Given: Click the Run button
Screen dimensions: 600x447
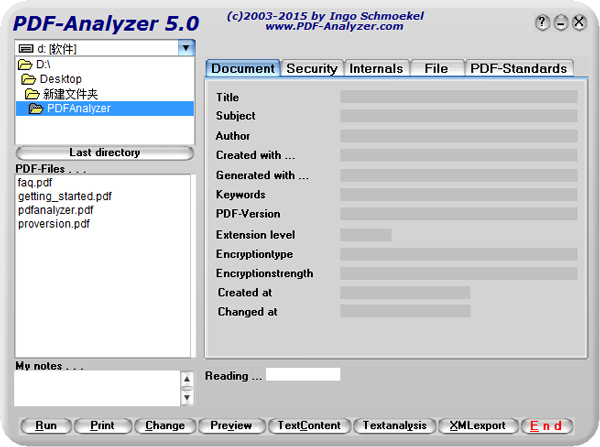Looking at the screenshot, I should pyautogui.click(x=46, y=426).
